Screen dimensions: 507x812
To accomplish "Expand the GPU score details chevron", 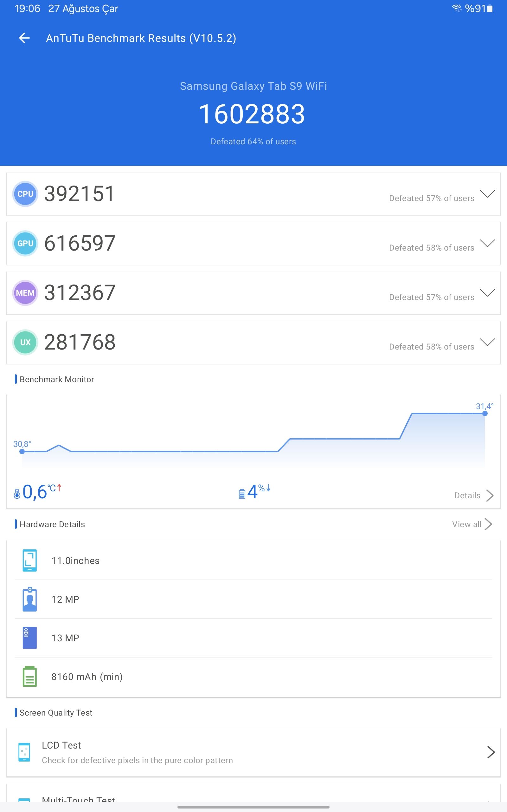I will click(x=487, y=243).
